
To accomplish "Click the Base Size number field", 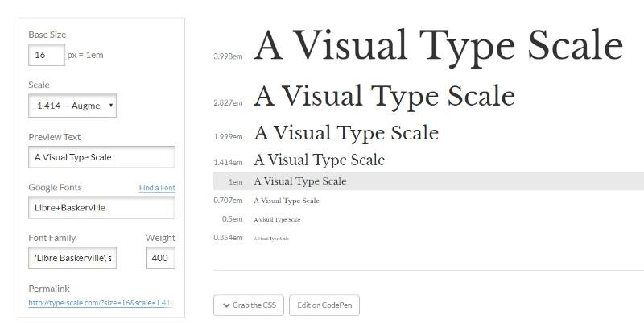I will (47, 55).
